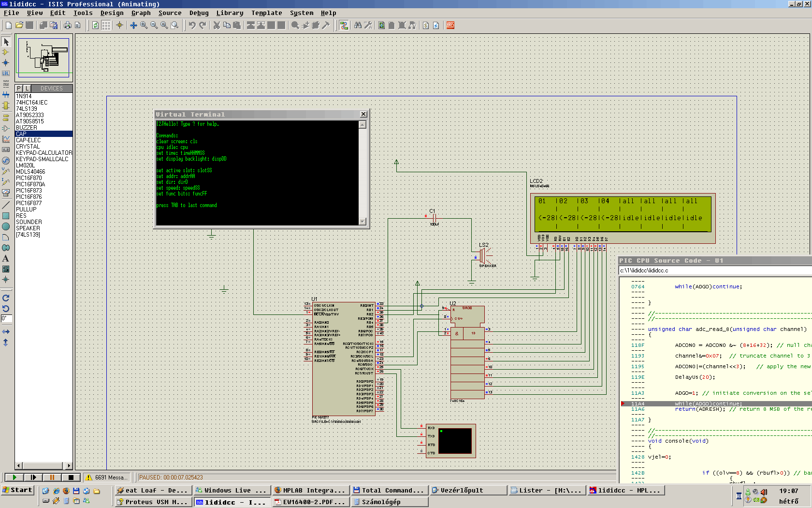
Task: Click the Redraw display icon
Action: coord(95,25)
